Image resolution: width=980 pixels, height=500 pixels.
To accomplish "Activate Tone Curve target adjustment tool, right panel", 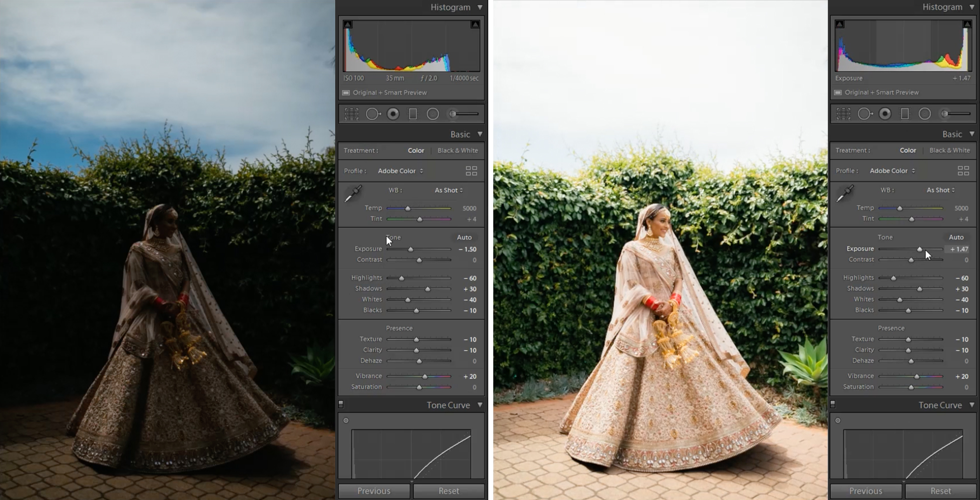I will tap(837, 420).
